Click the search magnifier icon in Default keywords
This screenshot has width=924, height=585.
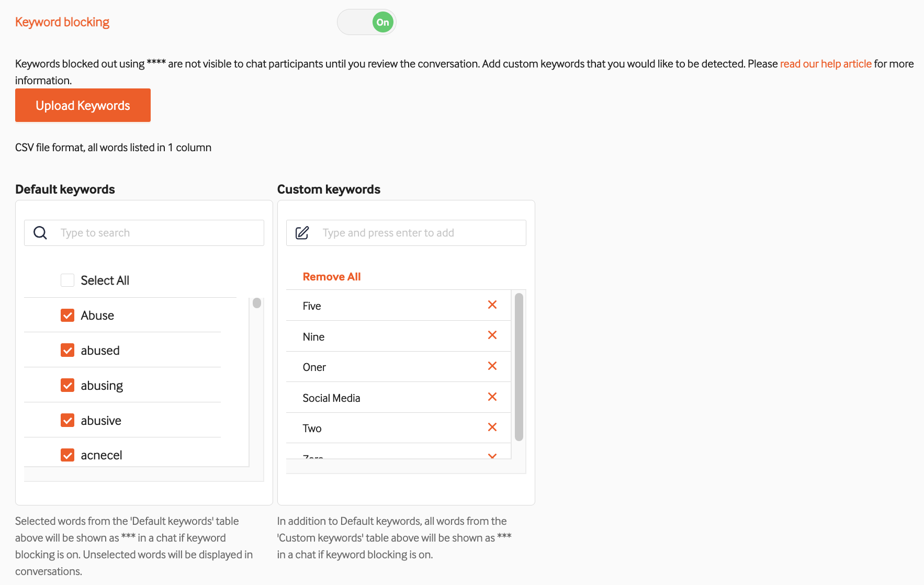(40, 232)
